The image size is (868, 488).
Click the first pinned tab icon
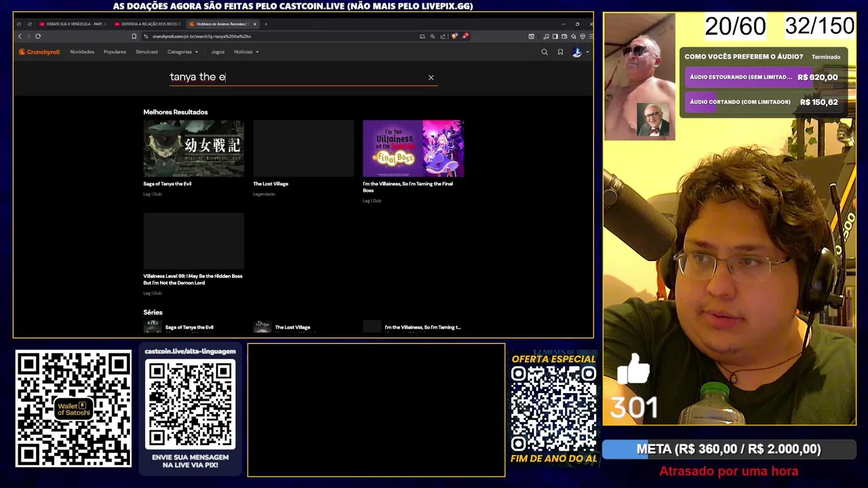tap(18, 24)
